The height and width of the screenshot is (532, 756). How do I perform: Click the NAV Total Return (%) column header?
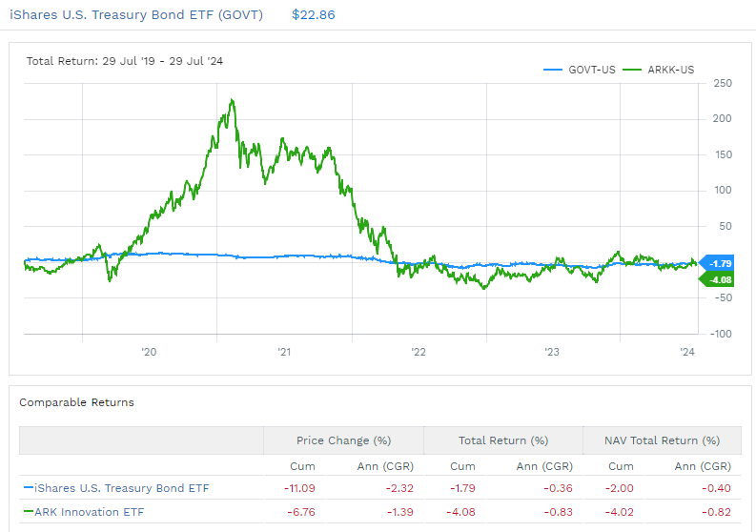pos(662,440)
